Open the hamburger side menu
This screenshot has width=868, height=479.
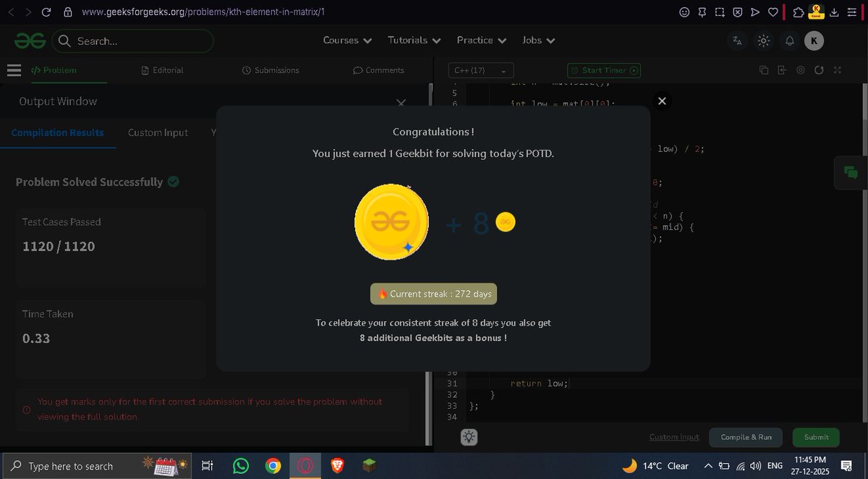14,70
